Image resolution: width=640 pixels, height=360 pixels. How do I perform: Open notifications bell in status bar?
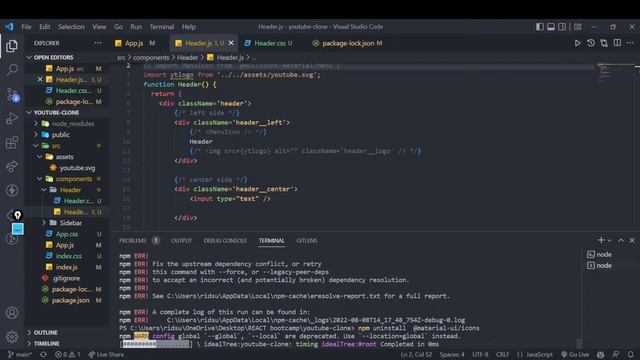point(631,354)
